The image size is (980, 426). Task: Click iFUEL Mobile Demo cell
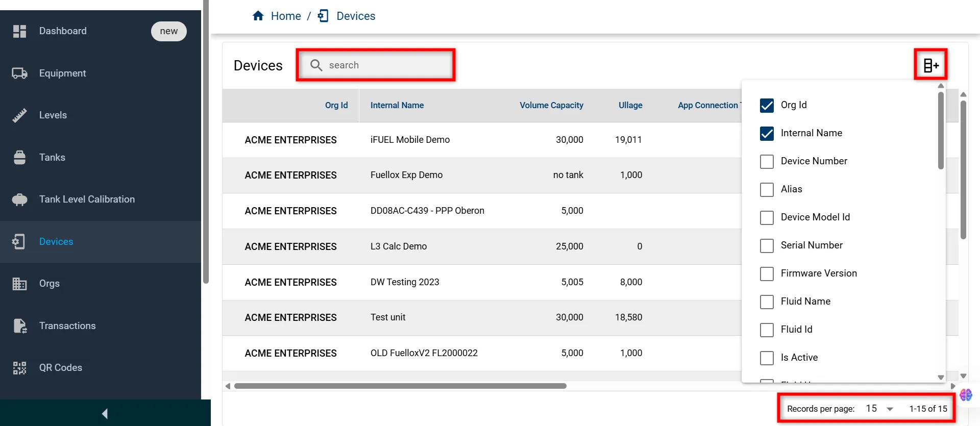[x=410, y=140]
